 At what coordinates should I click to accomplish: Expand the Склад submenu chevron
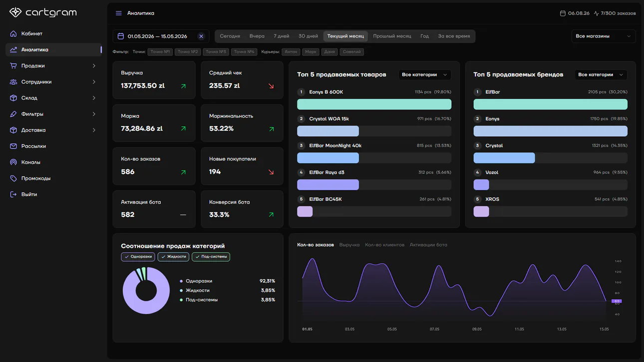click(94, 98)
